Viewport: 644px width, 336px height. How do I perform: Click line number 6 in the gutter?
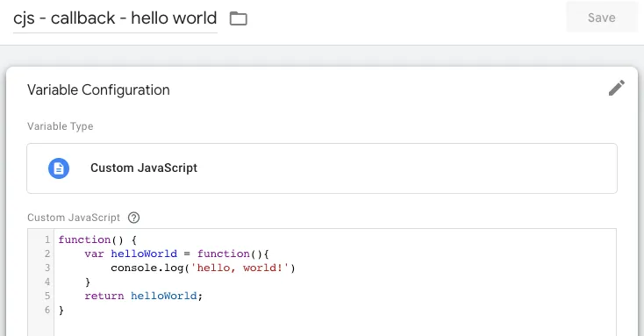click(47, 310)
